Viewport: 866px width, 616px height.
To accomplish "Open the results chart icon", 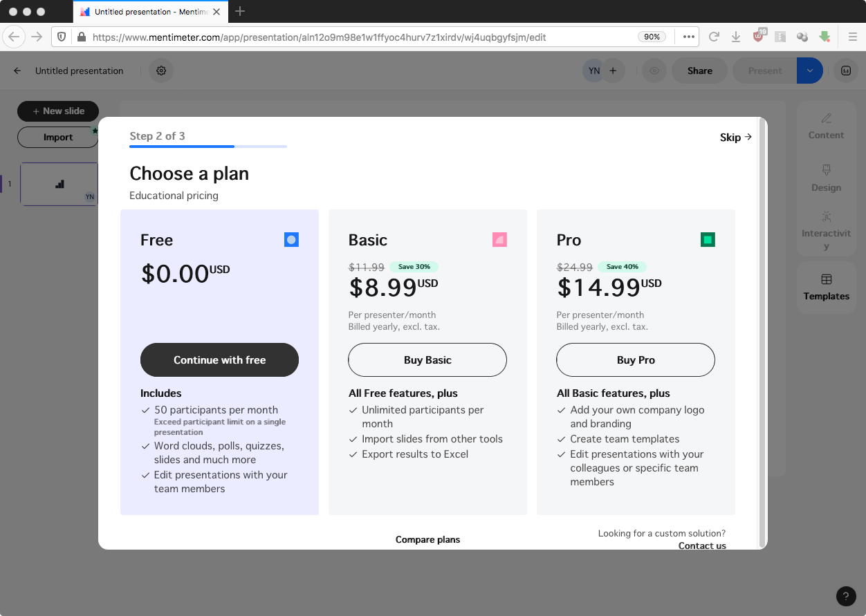I will pos(845,71).
